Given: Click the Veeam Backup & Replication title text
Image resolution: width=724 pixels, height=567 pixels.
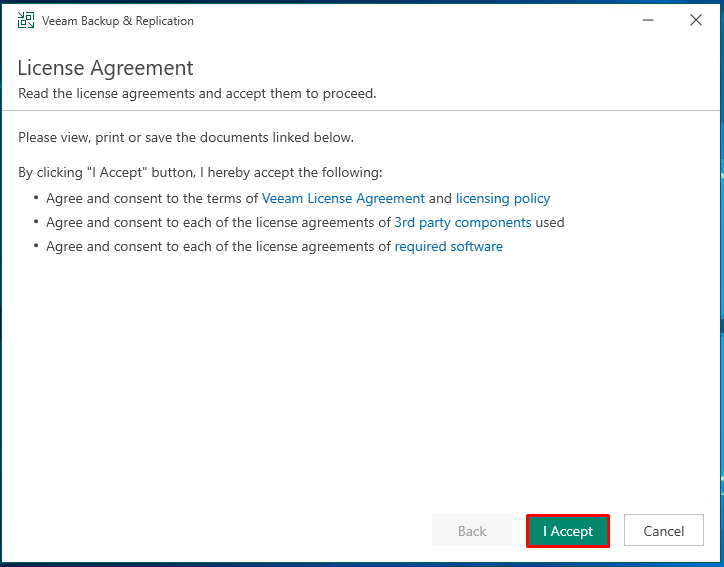Looking at the screenshot, I should [118, 21].
